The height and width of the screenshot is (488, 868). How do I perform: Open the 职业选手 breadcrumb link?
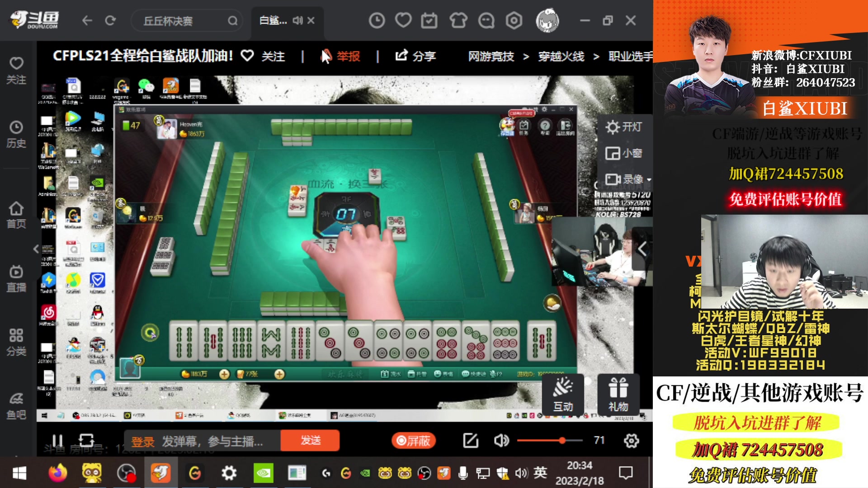pos(630,56)
